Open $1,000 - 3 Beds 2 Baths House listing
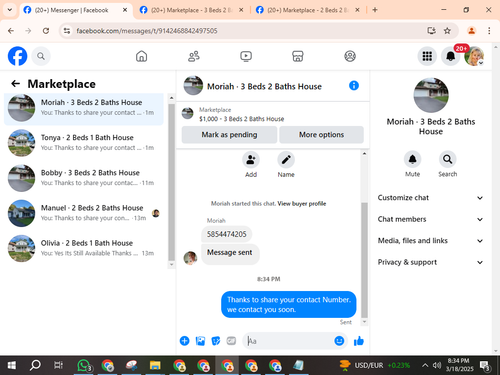This screenshot has width=500, height=375. coord(241,119)
